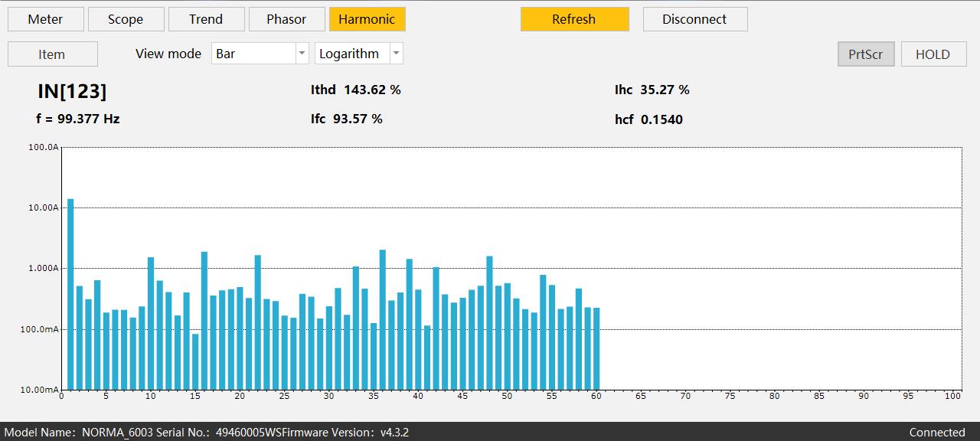
Task: Click the 10.00A y-axis label
Action: pos(44,207)
